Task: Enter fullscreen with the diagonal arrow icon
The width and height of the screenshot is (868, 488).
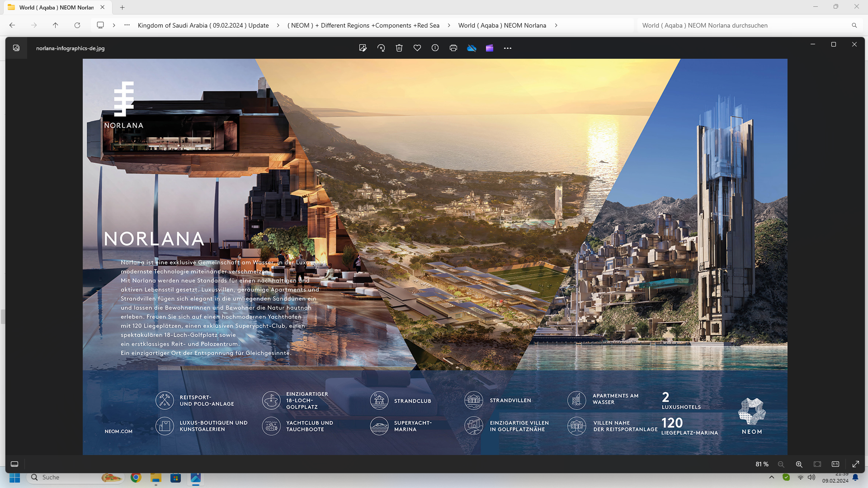Action: point(855,464)
